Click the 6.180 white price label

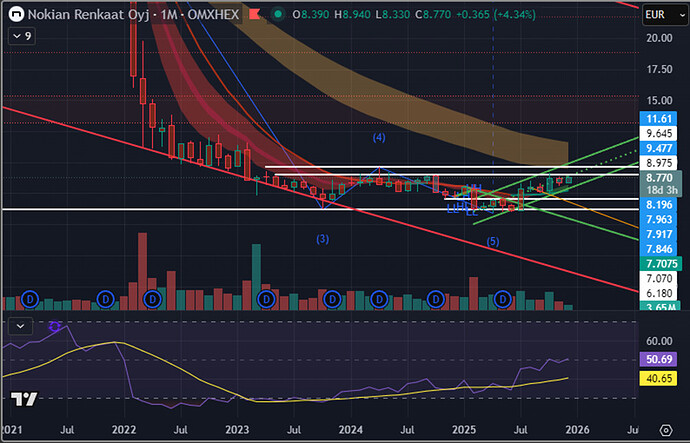pyautogui.click(x=659, y=293)
